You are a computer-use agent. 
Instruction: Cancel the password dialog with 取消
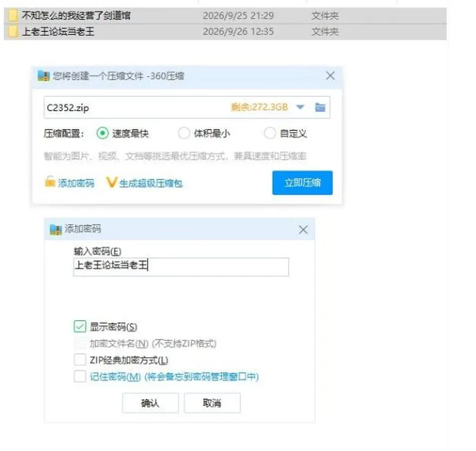point(212,403)
